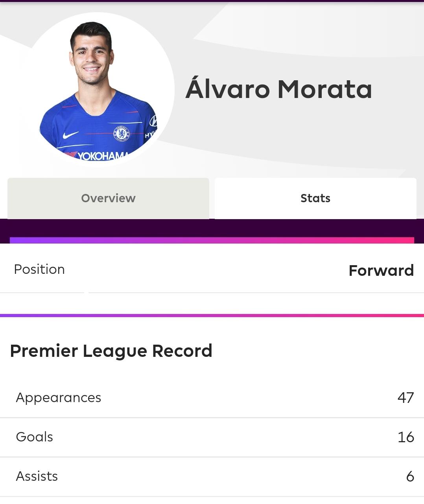Click the Nike swoosh logo on jersey
This screenshot has height=504, width=424.
pos(70,135)
